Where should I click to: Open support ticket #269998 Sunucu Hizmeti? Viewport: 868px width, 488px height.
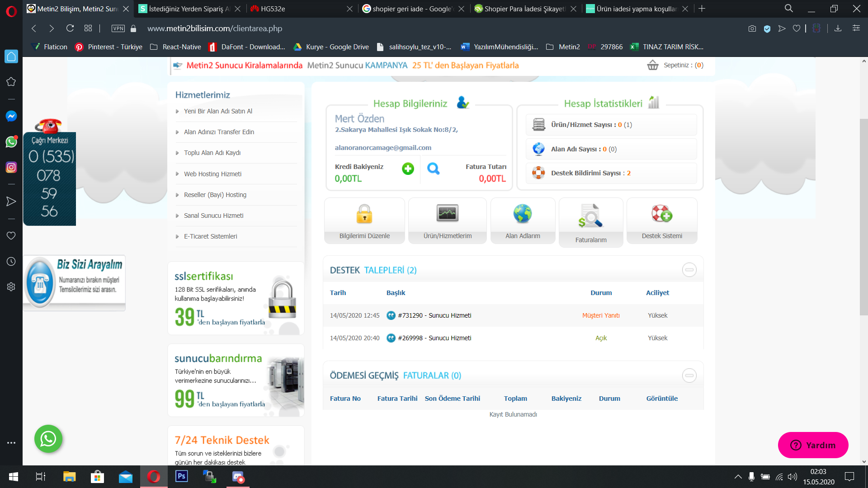(x=434, y=338)
